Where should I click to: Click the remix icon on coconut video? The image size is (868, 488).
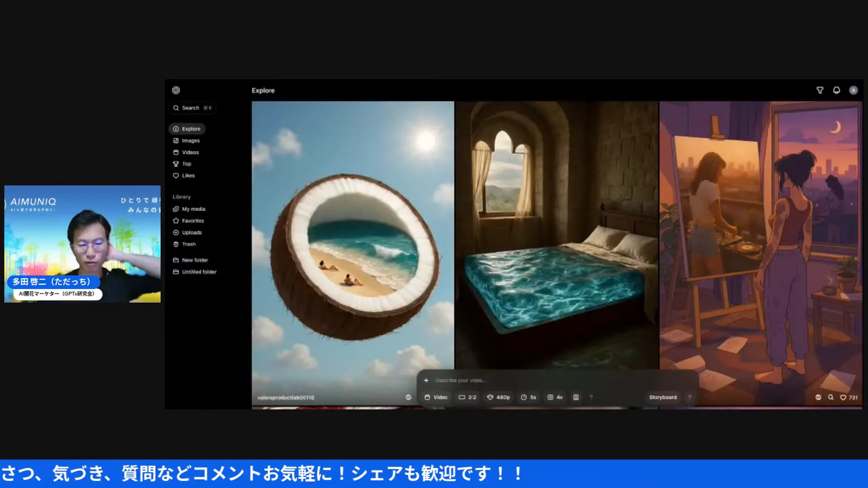point(408,397)
